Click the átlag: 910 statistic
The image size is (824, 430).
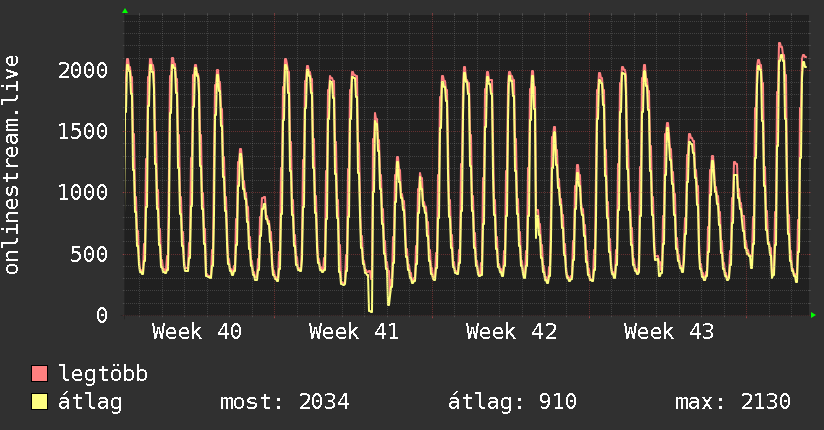[x=512, y=402]
